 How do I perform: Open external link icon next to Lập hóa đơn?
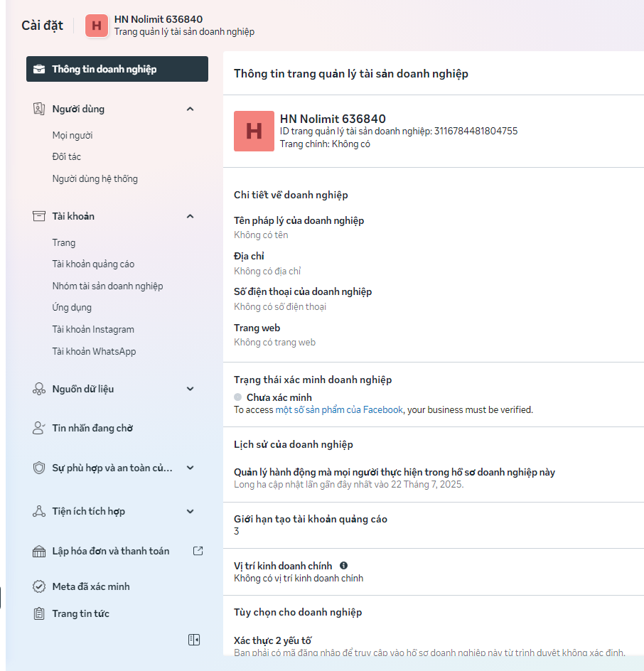[x=198, y=551]
